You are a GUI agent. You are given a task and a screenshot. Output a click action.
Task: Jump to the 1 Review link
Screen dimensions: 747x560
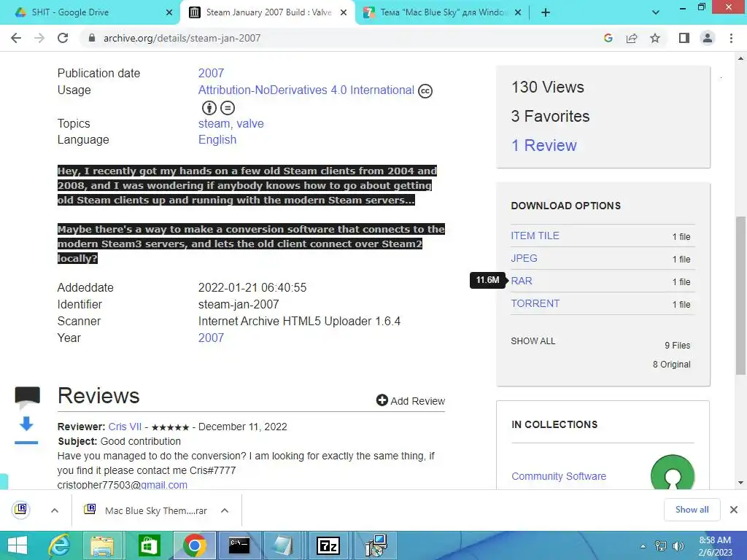pyautogui.click(x=544, y=145)
